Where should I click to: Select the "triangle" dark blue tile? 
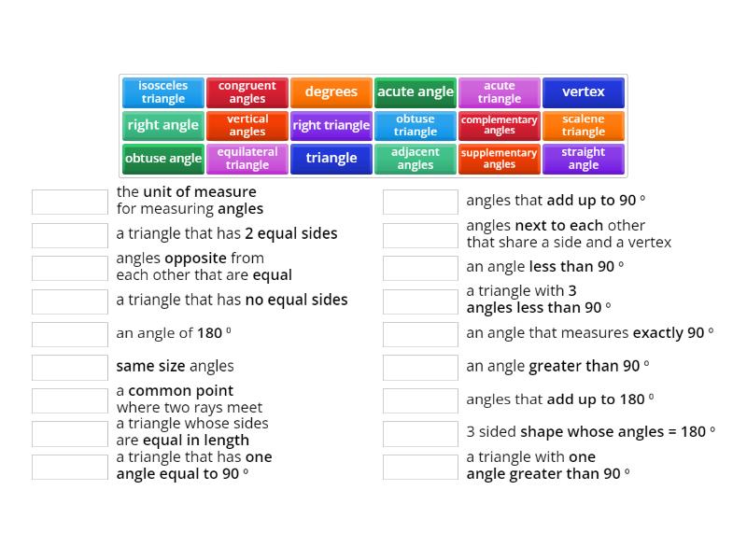click(331, 158)
